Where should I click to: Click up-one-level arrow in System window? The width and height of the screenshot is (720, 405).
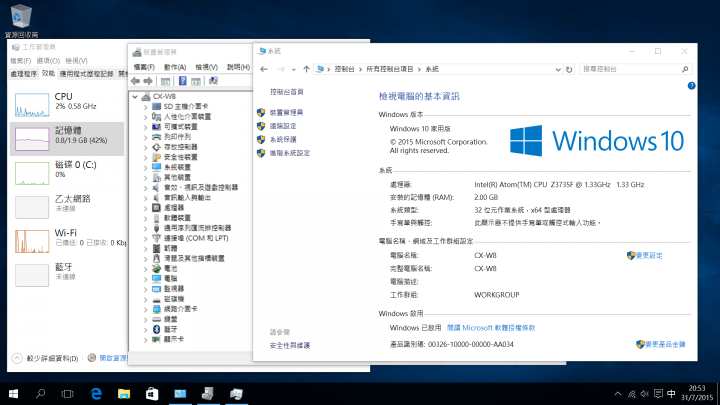tap(306, 69)
